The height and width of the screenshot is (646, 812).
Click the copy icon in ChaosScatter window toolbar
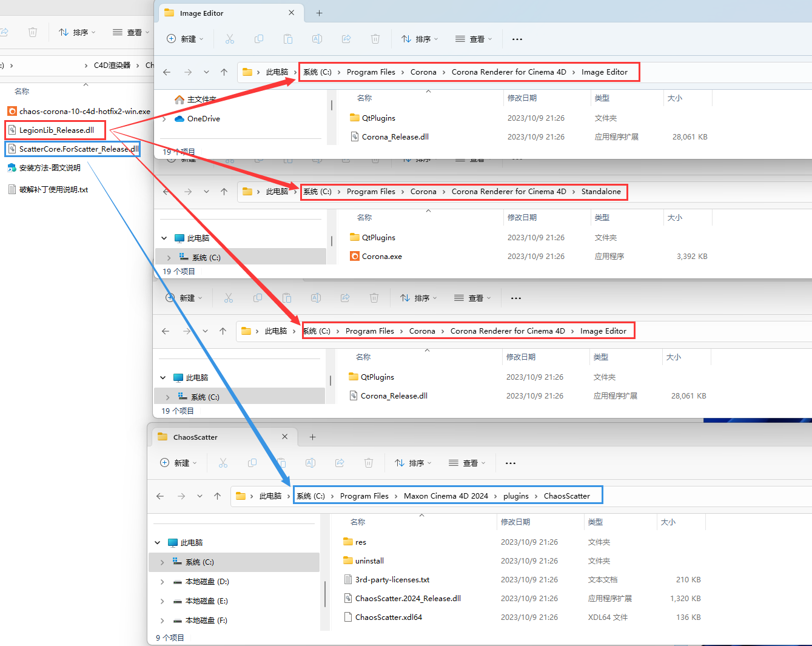click(x=252, y=463)
